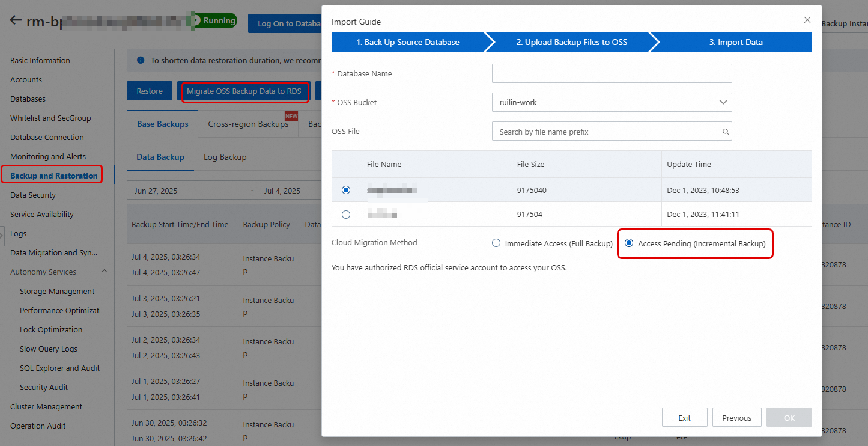Open Accounts in the sidebar
The height and width of the screenshot is (446, 868).
tap(26, 79)
